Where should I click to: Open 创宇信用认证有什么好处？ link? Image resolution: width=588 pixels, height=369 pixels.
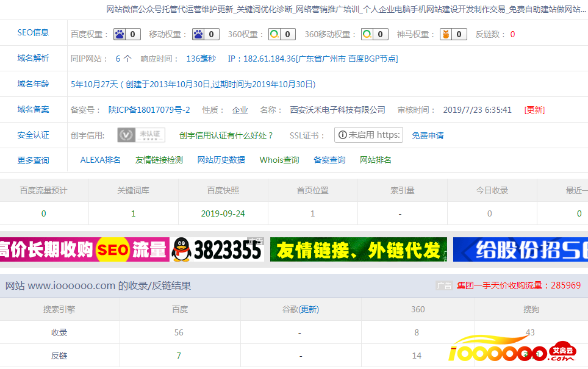point(226,135)
